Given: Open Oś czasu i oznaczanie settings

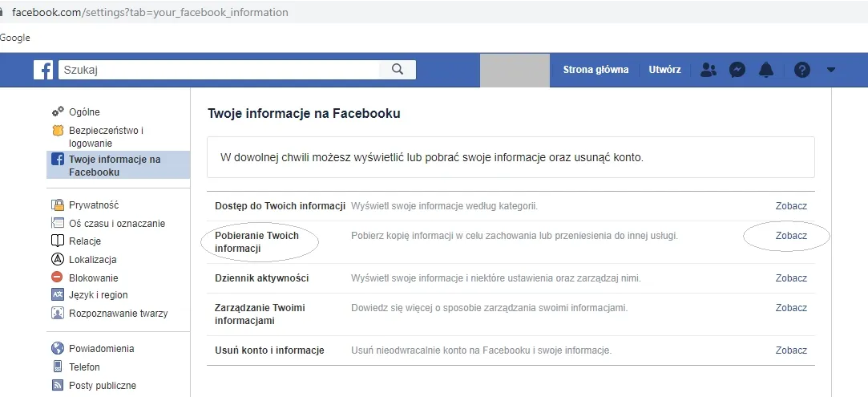Looking at the screenshot, I should point(117,224).
